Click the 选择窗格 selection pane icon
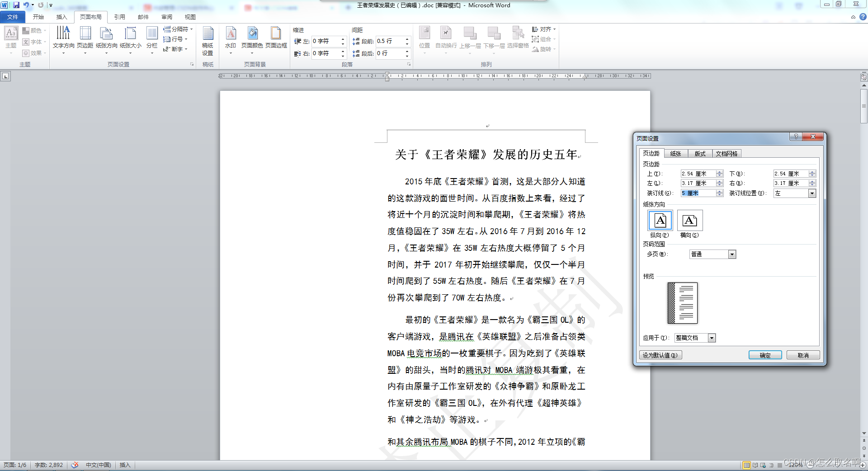Screen dimensions: 868x471 click(518, 38)
